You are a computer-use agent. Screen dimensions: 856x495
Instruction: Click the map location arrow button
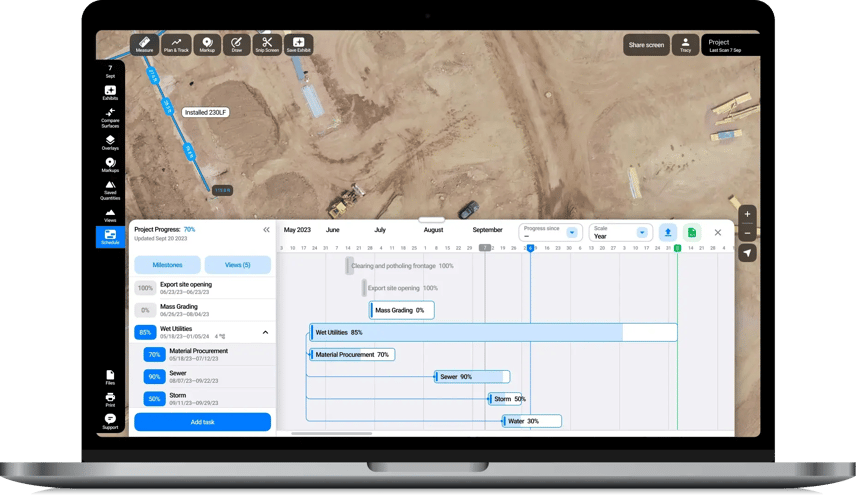pos(747,253)
